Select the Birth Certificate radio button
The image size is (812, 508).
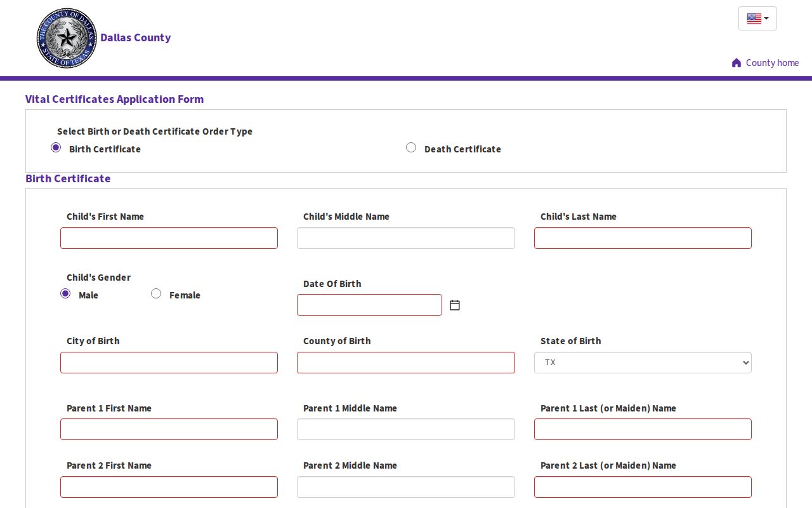coord(56,147)
